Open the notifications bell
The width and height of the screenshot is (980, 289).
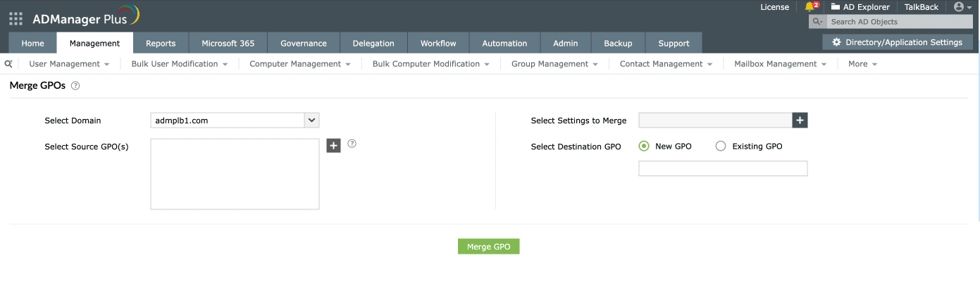809,7
